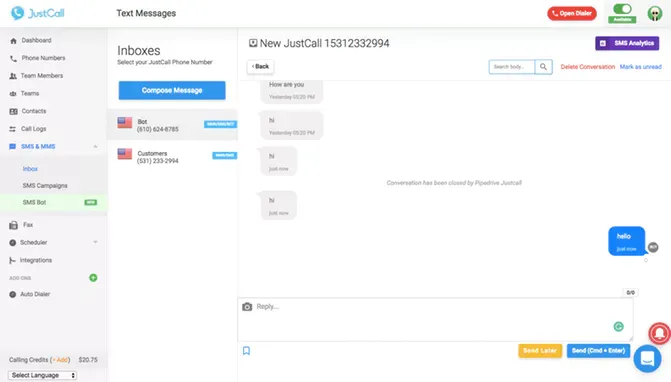Click the Compose Message button
This screenshot has height=382, width=671.
(172, 90)
